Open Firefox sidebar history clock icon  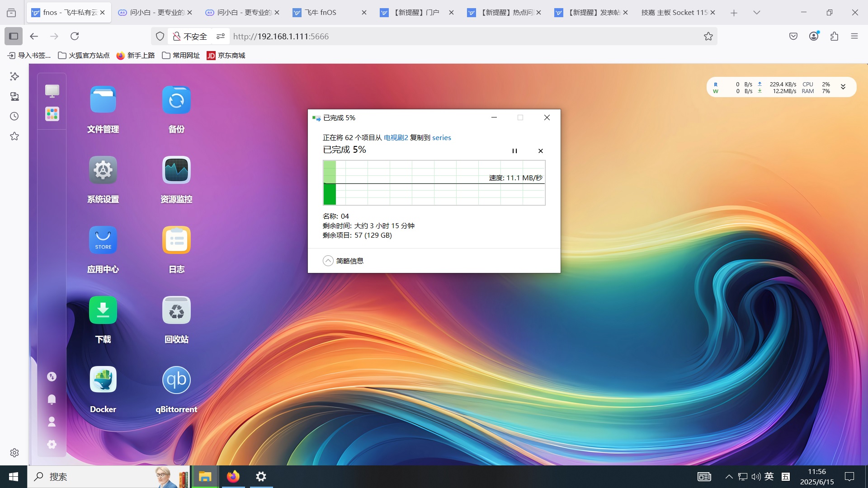pos(14,116)
